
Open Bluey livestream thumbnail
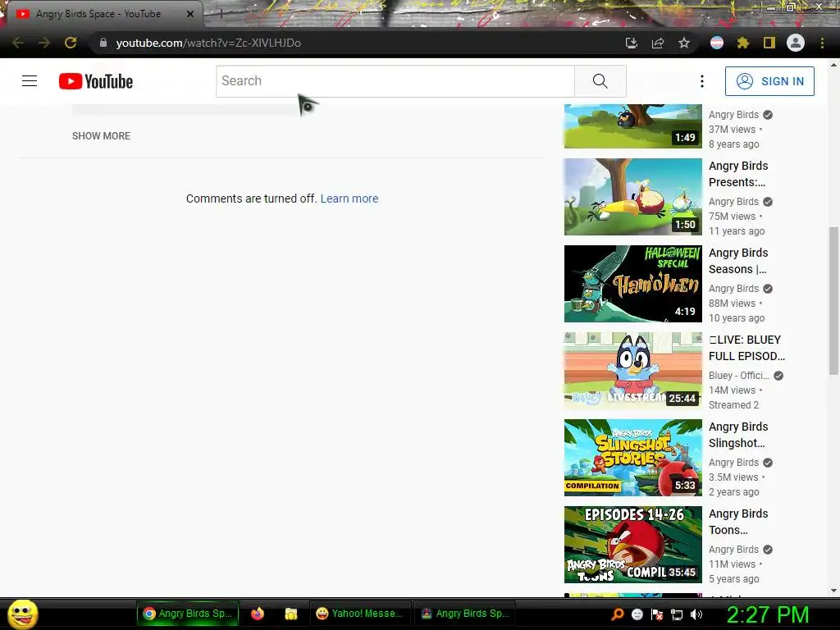coord(632,371)
